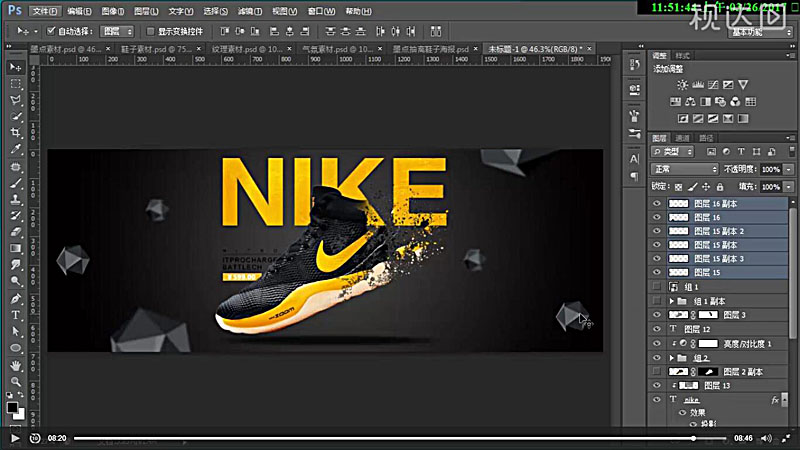
Task: Open the auto-select target dropdown (图层)
Action: 117,31
